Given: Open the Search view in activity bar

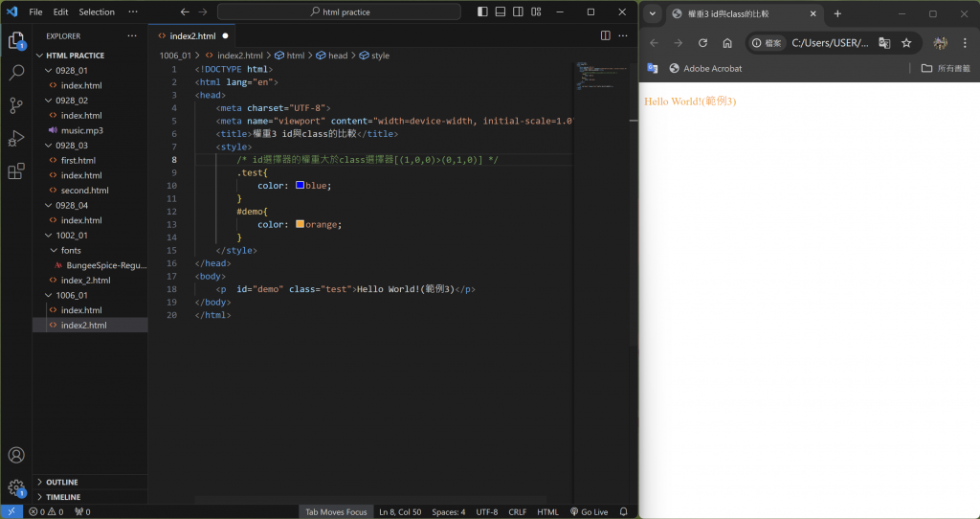Looking at the screenshot, I should 16,72.
